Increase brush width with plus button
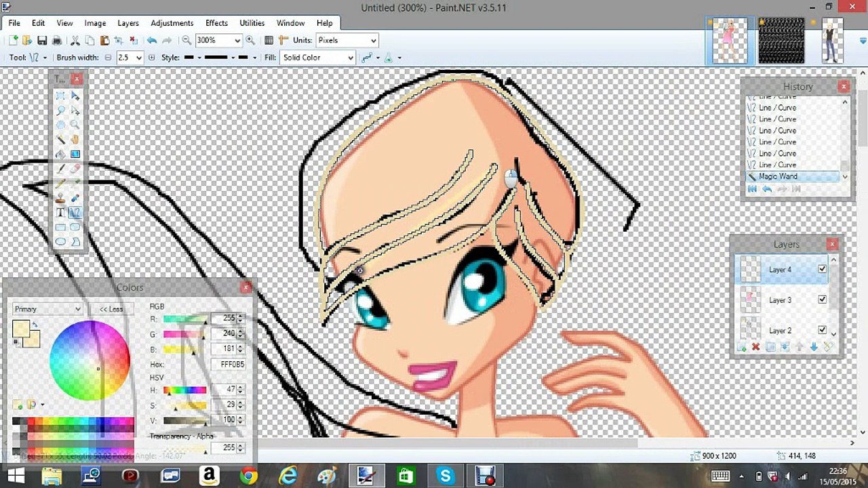Image resolution: width=868 pixels, height=488 pixels. tap(151, 58)
